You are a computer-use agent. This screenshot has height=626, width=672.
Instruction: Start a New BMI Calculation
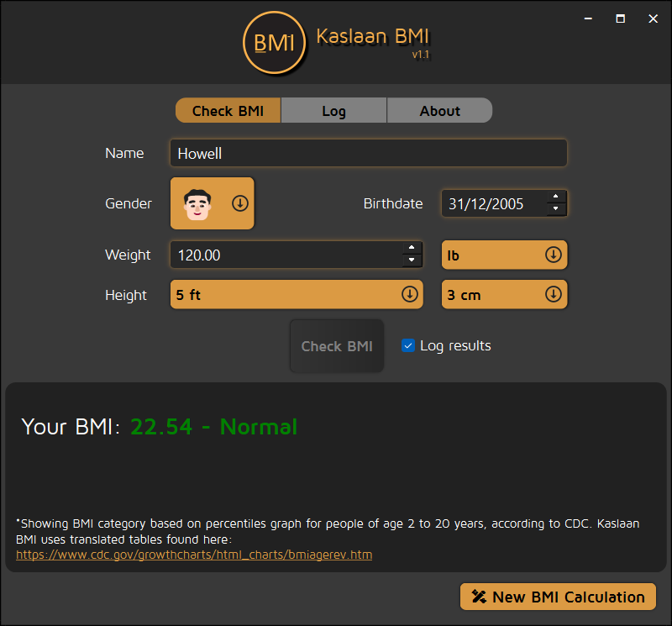coord(558,597)
